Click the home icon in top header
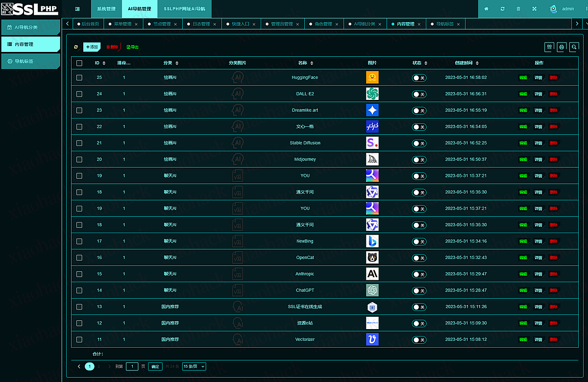588x382 pixels. click(x=487, y=9)
